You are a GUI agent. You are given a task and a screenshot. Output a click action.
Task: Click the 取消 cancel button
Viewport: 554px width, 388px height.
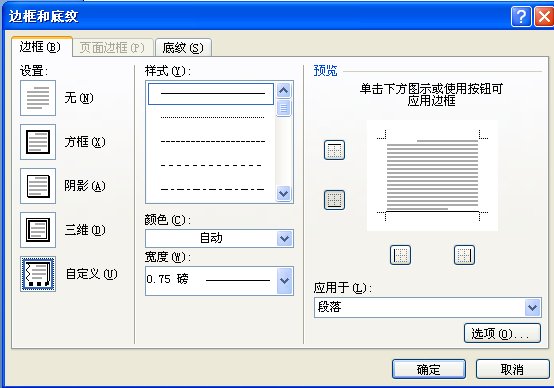(x=513, y=370)
